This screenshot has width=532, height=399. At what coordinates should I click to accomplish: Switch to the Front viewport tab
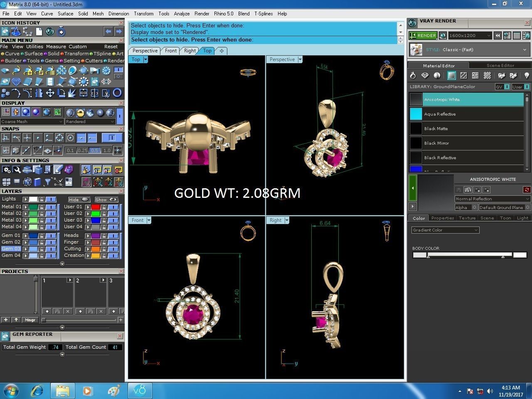point(171,51)
